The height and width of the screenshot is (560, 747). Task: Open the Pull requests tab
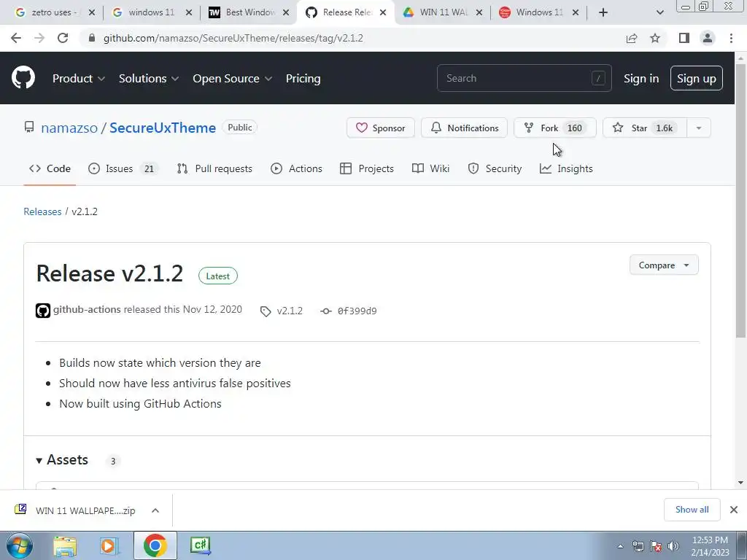coord(214,168)
